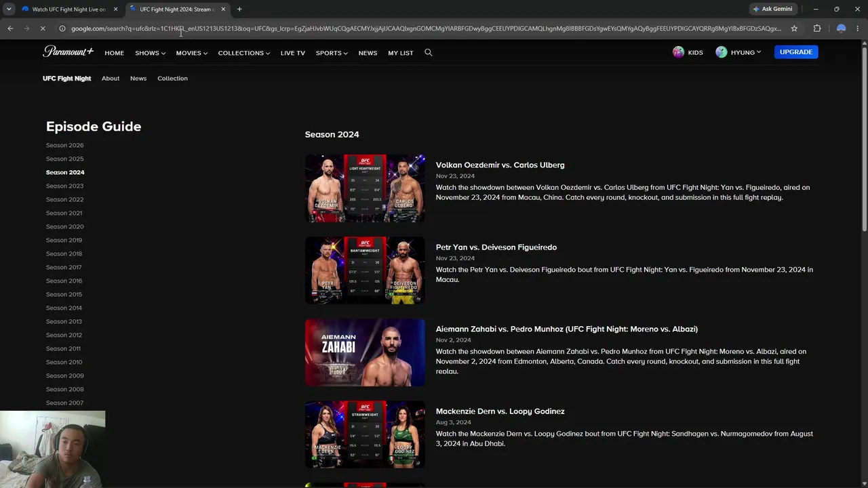
Task: Select the 'UFC Fight Night 2024: Stream' tab
Action: point(177,9)
